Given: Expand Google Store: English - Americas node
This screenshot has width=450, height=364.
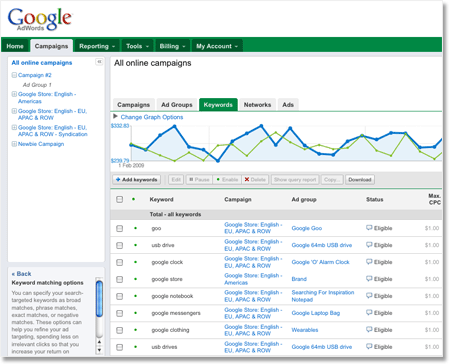Looking at the screenshot, I should click(14, 94).
